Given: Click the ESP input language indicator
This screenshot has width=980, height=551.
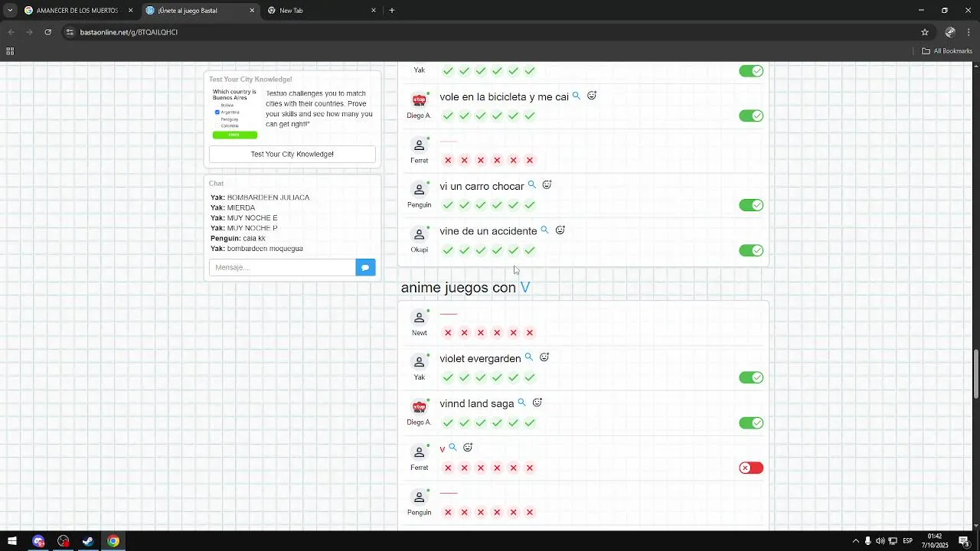Looking at the screenshot, I should (907, 541).
